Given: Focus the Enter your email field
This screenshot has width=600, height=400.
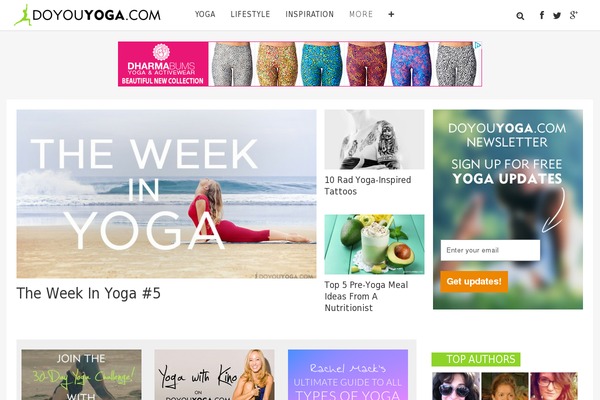Looking at the screenshot, I should click(490, 250).
